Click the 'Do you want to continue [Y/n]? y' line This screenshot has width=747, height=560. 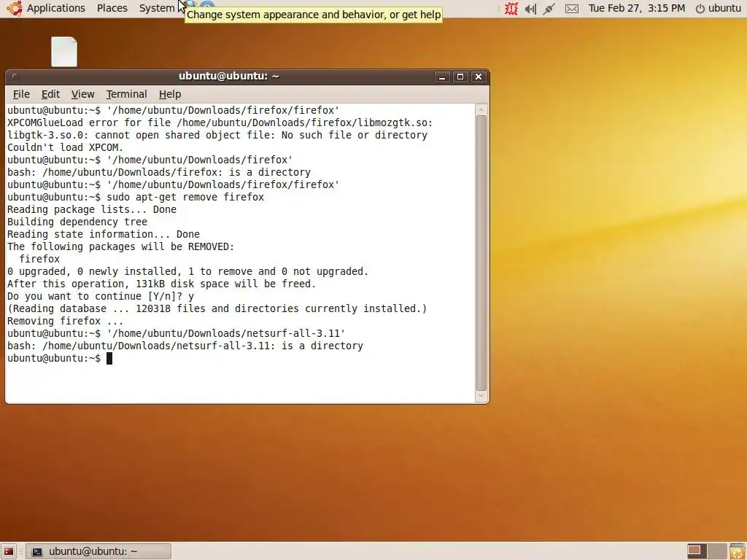tap(101, 296)
